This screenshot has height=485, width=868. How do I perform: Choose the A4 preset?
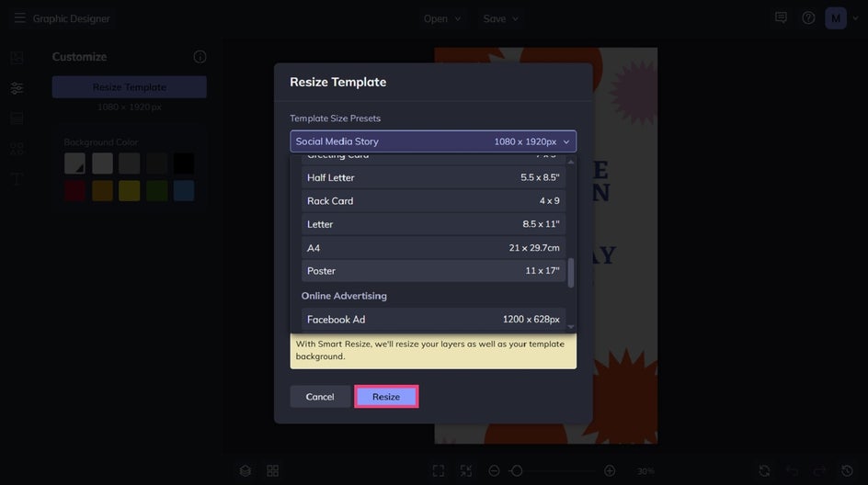[x=433, y=248]
